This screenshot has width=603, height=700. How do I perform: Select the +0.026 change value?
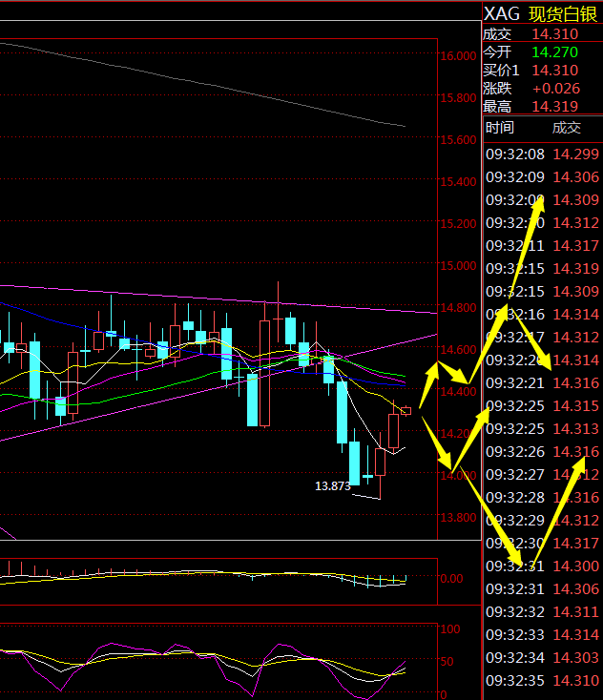pos(556,89)
